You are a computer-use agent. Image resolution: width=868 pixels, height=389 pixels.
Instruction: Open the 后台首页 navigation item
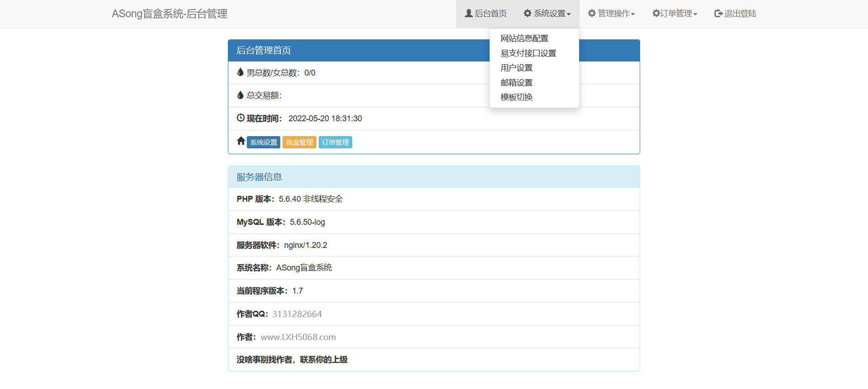(486, 14)
